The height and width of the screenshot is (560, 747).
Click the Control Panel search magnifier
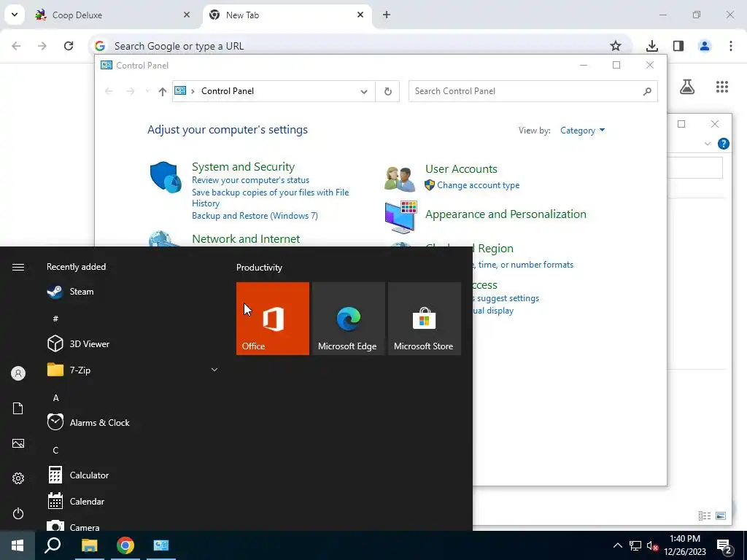click(647, 91)
